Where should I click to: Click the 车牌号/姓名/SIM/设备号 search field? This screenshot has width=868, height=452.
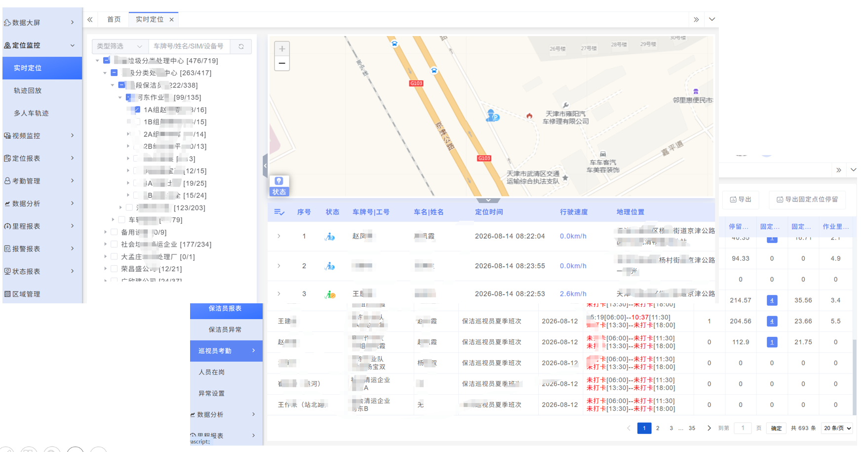pos(189,46)
